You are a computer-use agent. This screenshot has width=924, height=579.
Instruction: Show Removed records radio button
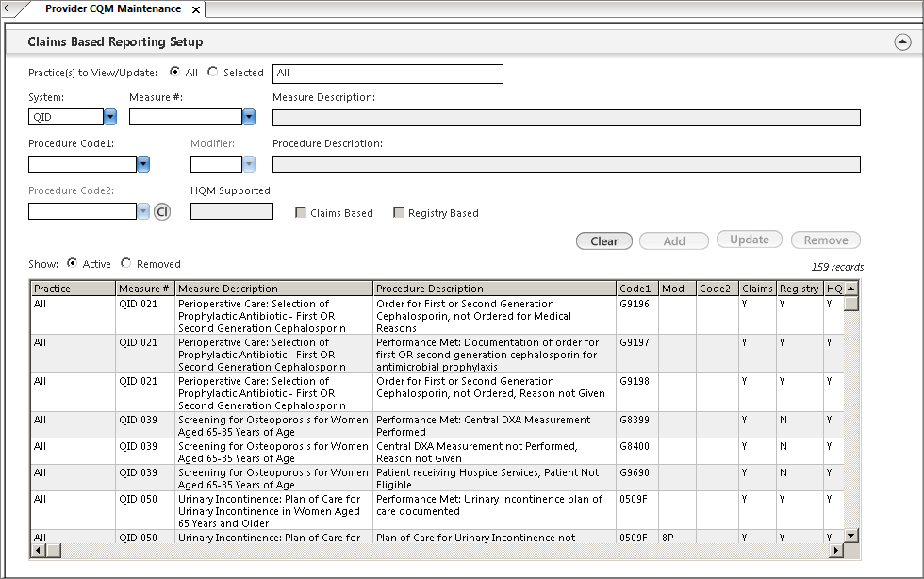tap(125, 263)
